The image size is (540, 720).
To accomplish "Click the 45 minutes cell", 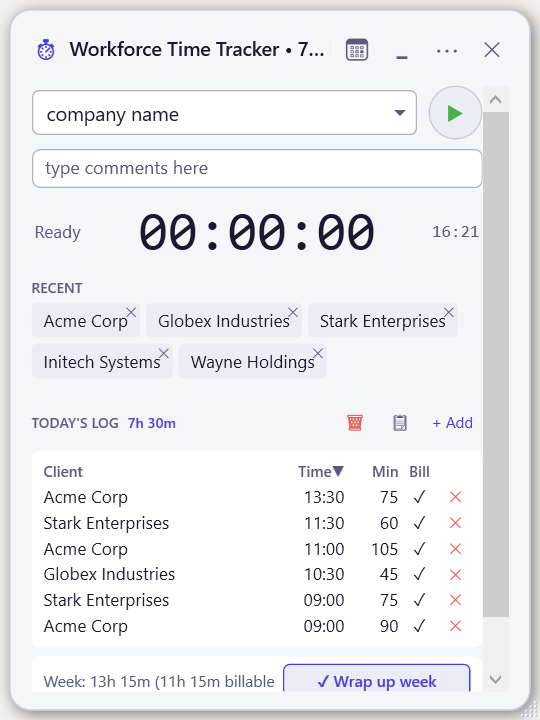I will pos(389,574).
